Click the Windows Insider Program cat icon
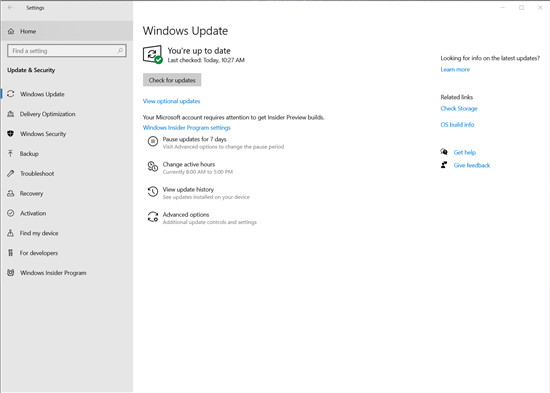Image resolution: width=550 pixels, height=393 pixels. point(11,273)
